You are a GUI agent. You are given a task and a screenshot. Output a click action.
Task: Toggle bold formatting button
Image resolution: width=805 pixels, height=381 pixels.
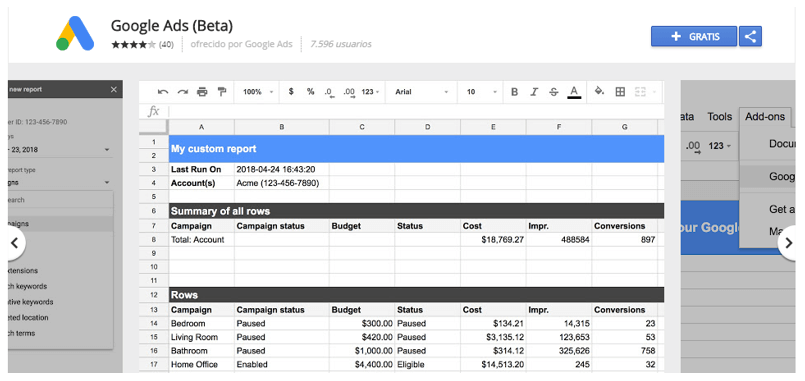[514, 92]
